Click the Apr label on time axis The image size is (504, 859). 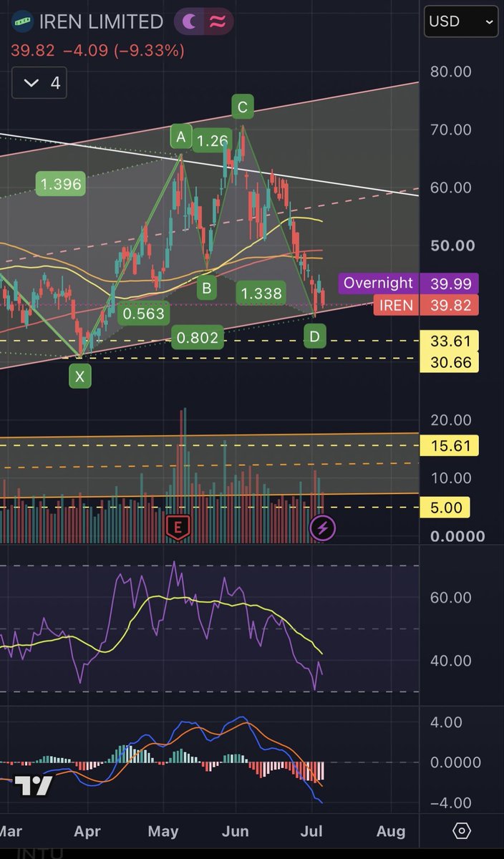[87, 832]
